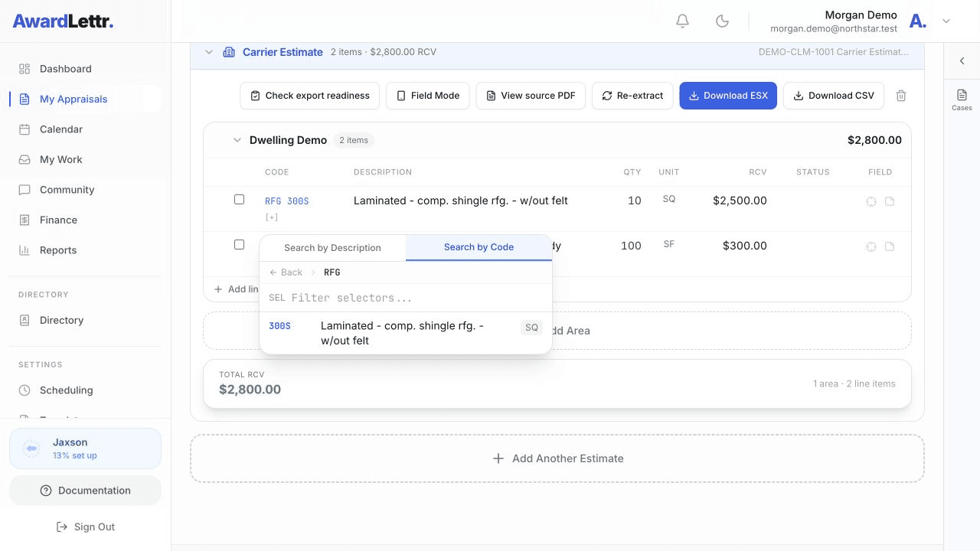Viewport: 980px width, 551px height.
Task: Open Documentation
Action: 85,491
